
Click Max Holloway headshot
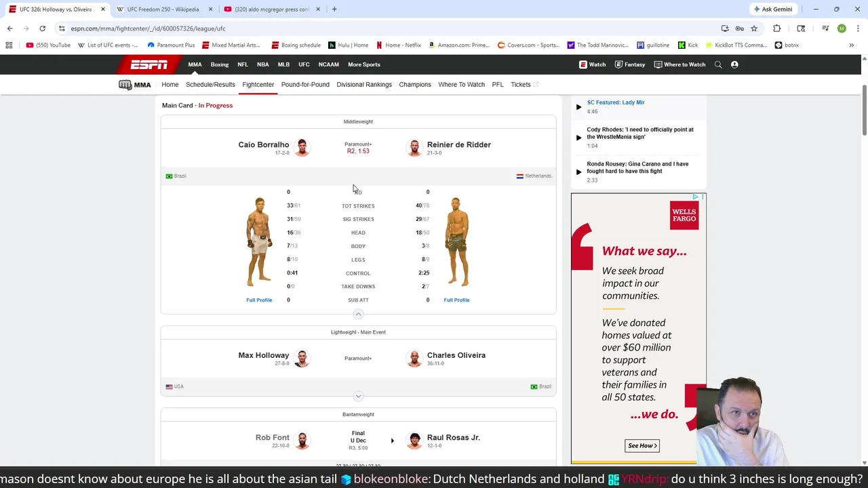tap(302, 359)
